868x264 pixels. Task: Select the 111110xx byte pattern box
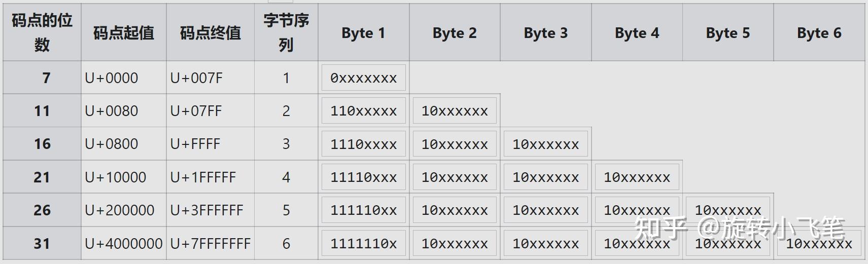[x=363, y=210]
